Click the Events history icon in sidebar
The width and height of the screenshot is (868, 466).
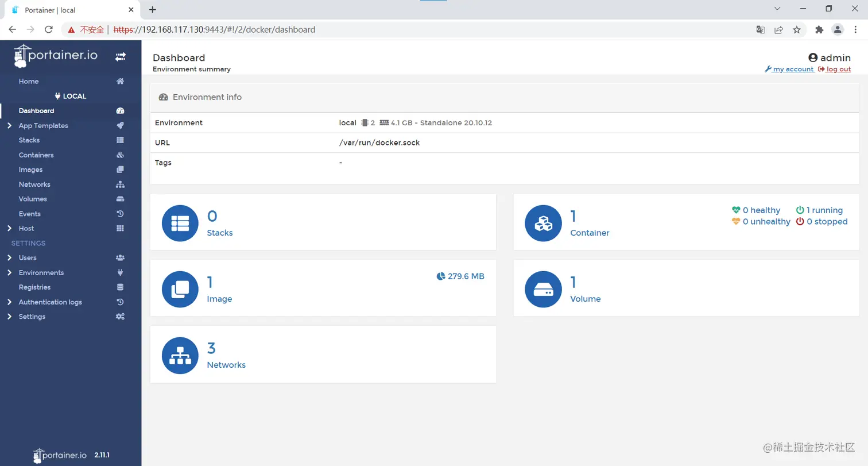(x=120, y=214)
